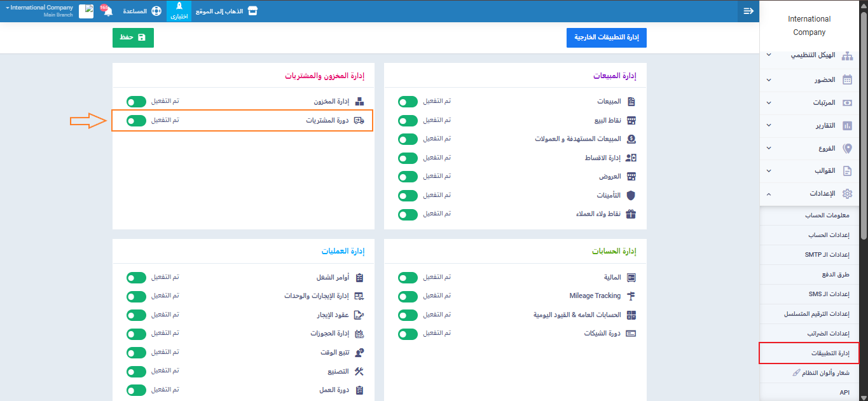
Task: Toggle off دورة المشتريات switch
Action: coord(136,121)
